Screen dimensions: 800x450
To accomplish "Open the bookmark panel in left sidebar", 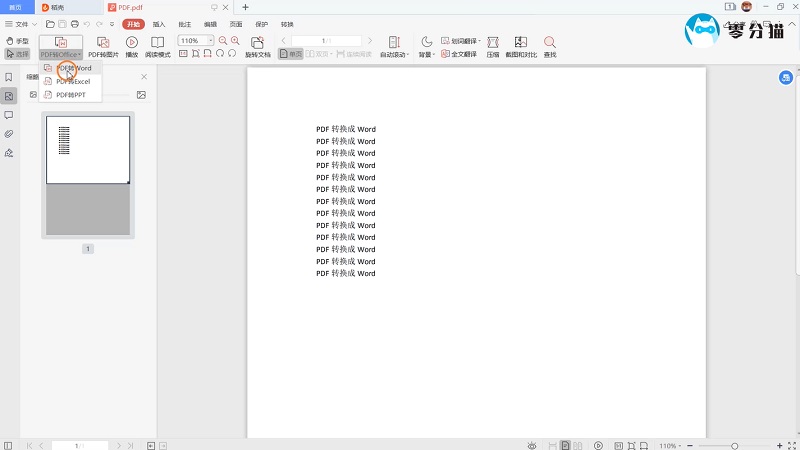I will pos(9,77).
